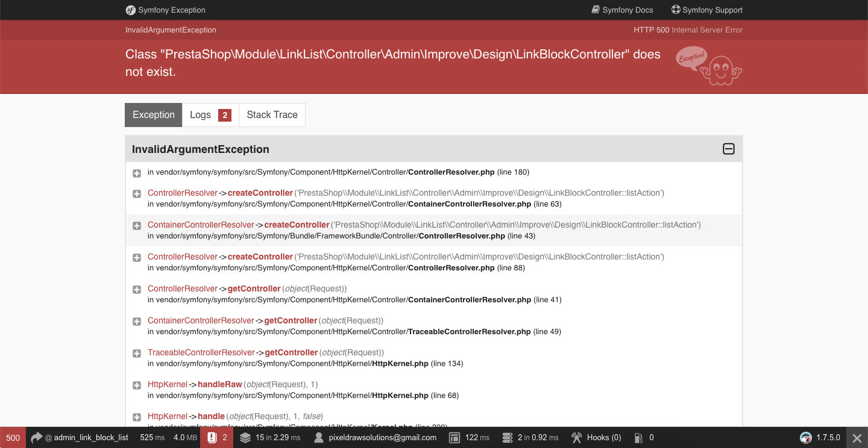
Task: Click the redirect arrow icon in toolbar
Action: [37, 438]
